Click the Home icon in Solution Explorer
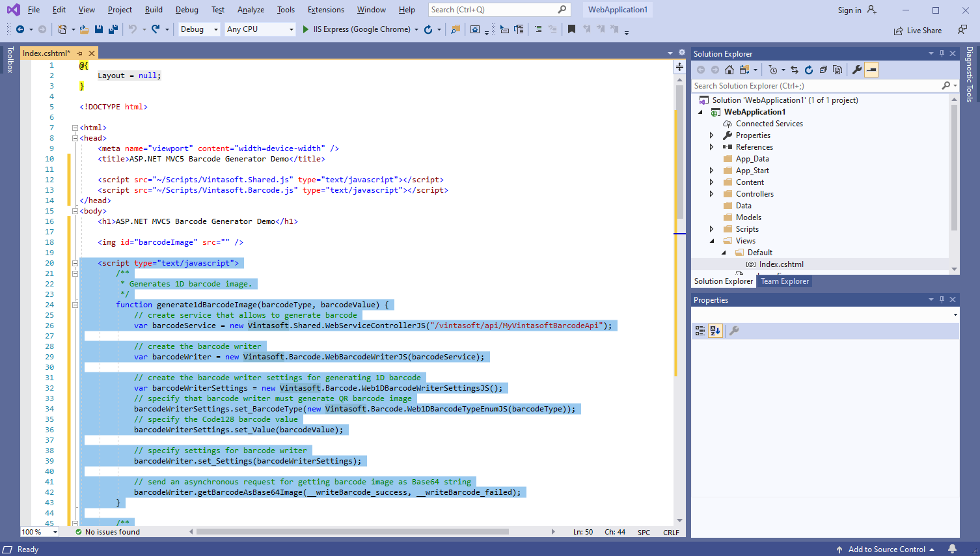 tap(729, 70)
